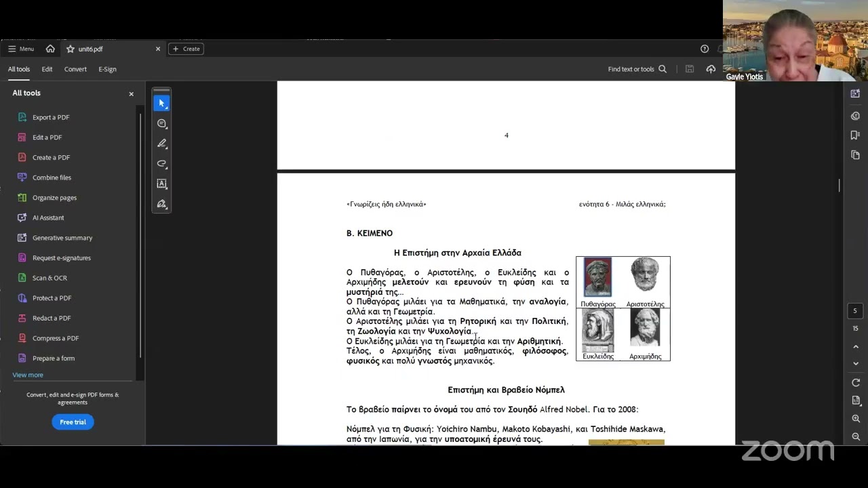
Task: Switch to the Edit tab
Action: pyautogui.click(x=47, y=69)
